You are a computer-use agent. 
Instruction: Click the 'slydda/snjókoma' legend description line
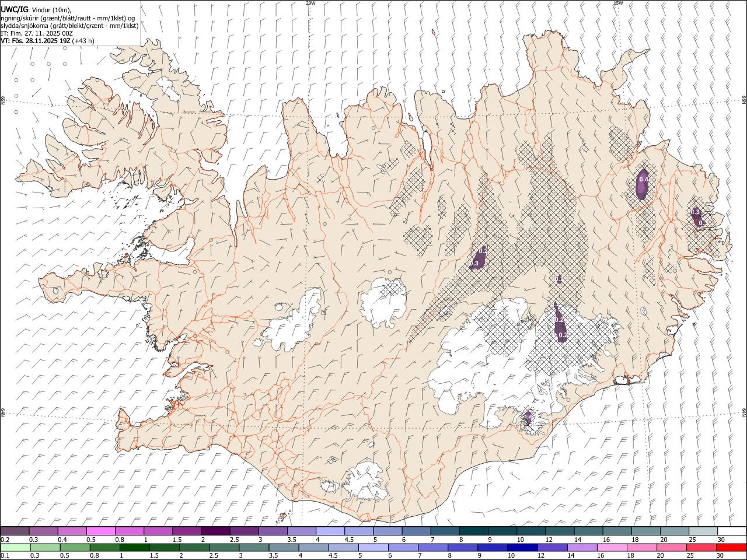tap(69, 26)
